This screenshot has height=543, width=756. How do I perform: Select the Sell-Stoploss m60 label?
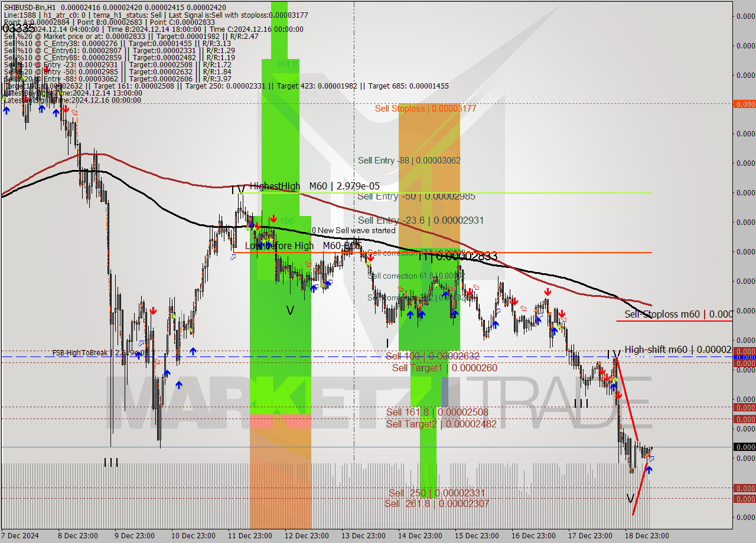pos(678,315)
